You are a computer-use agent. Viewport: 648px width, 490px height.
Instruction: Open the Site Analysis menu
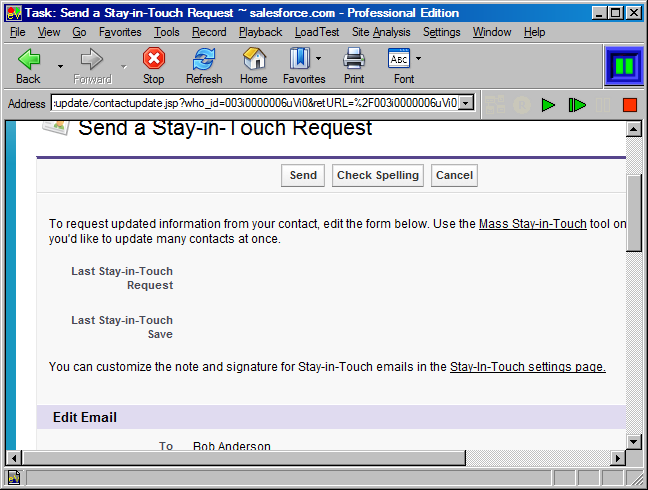(x=381, y=32)
